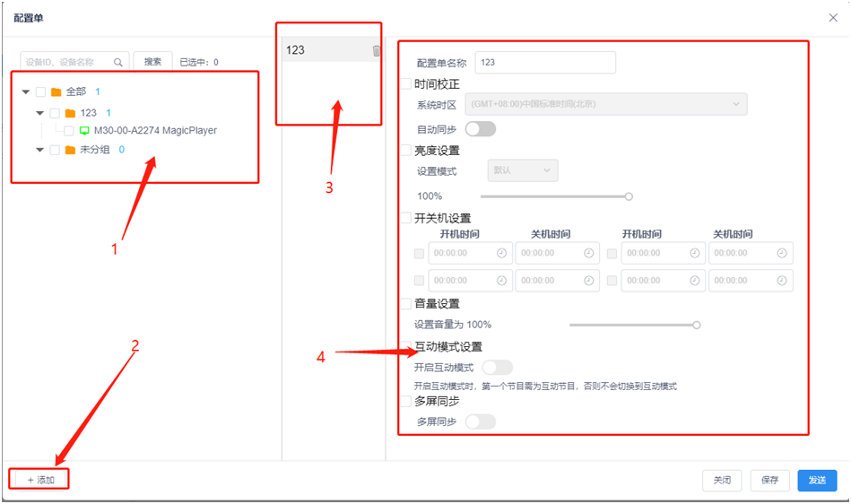
Task: Click the 添加 button at bottom left
Action: point(40,480)
